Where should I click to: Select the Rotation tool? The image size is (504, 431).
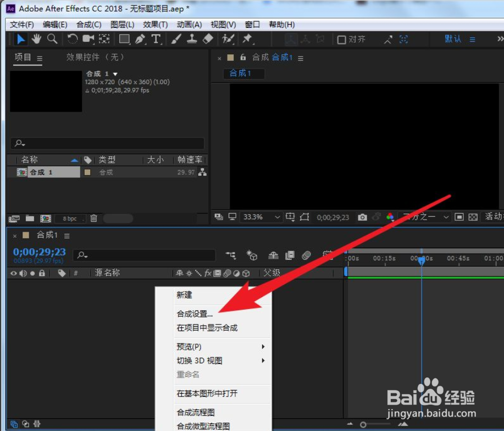(x=71, y=38)
